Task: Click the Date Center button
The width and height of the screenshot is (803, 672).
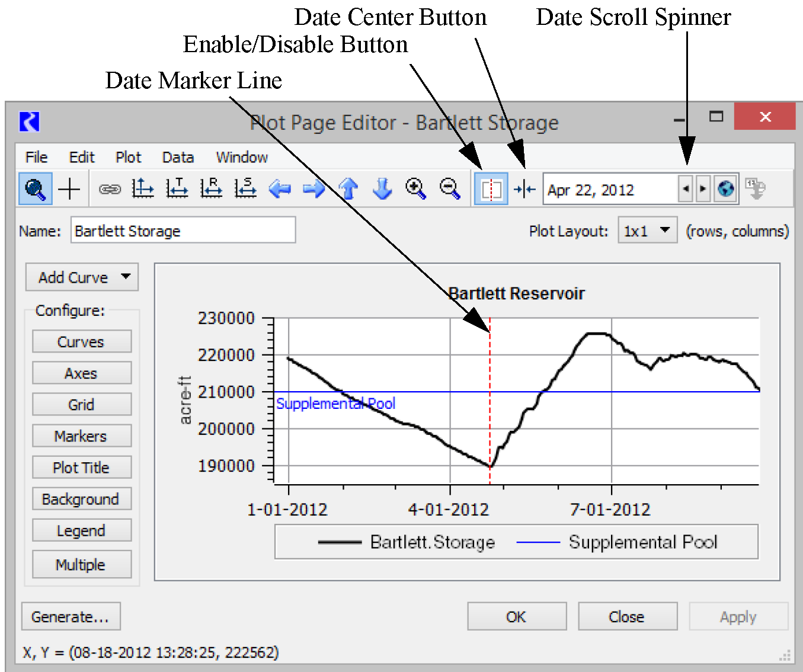Action: (x=524, y=189)
